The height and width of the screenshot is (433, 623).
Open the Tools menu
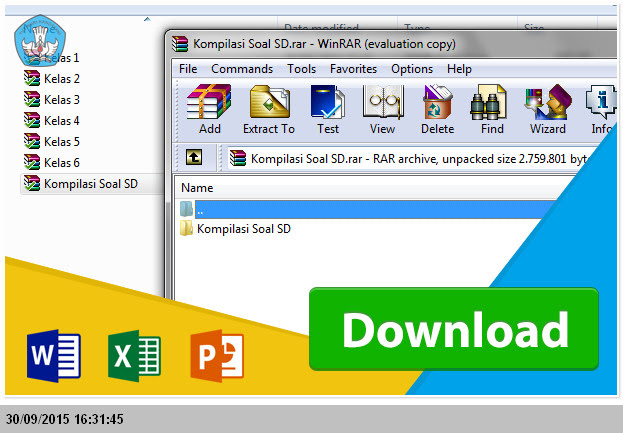(302, 69)
